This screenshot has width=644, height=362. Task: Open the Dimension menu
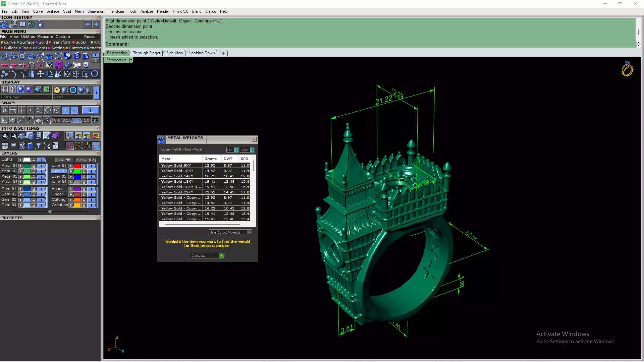(x=96, y=11)
